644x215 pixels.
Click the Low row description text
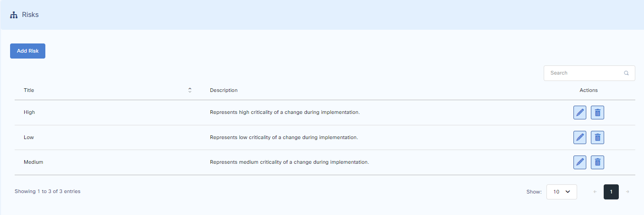[284, 137]
